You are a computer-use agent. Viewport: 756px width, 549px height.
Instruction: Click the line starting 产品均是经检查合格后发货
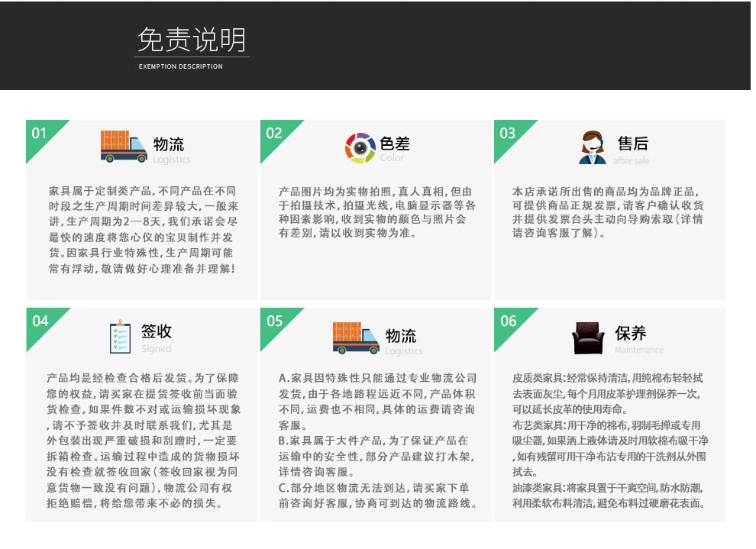pos(143,378)
